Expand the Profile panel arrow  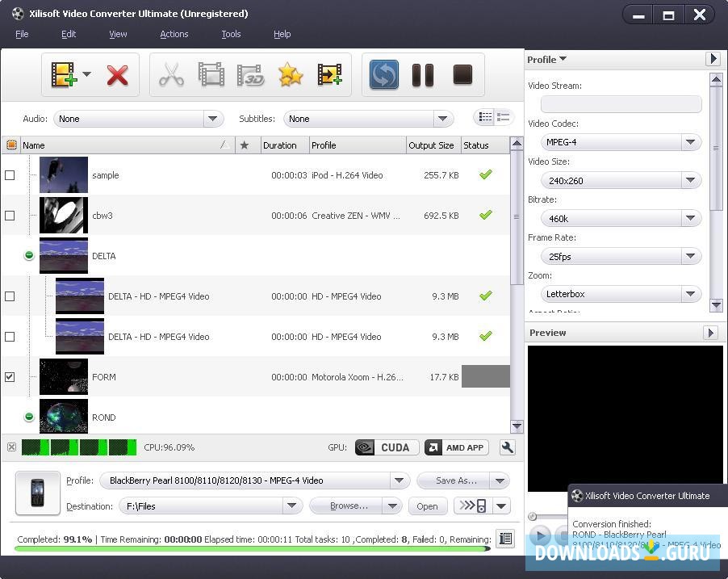click(713, 59)
